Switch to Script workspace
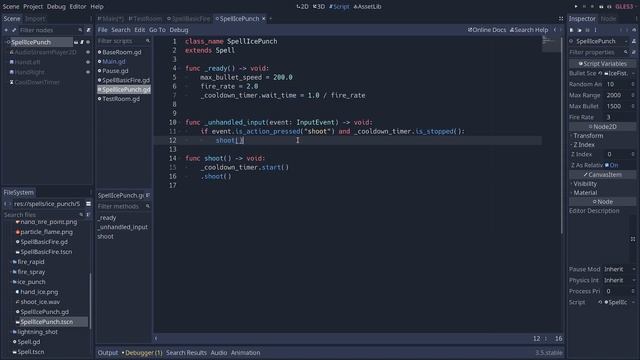 [339, 7]
